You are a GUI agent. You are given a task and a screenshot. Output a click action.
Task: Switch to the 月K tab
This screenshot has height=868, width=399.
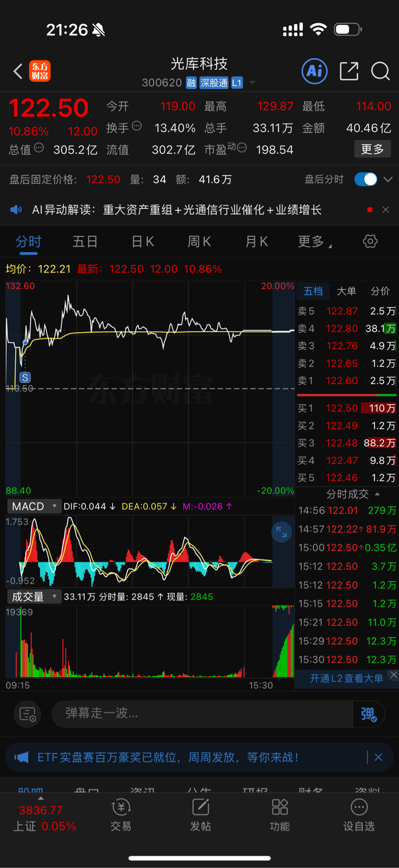point(256,242)
